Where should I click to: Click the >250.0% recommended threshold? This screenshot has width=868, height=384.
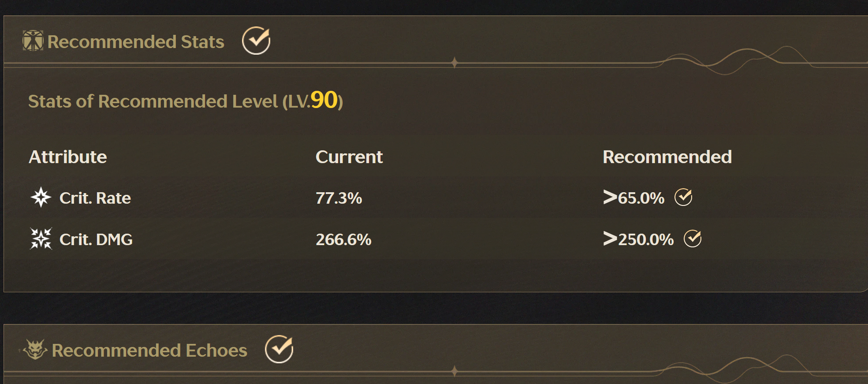point(638,239)
